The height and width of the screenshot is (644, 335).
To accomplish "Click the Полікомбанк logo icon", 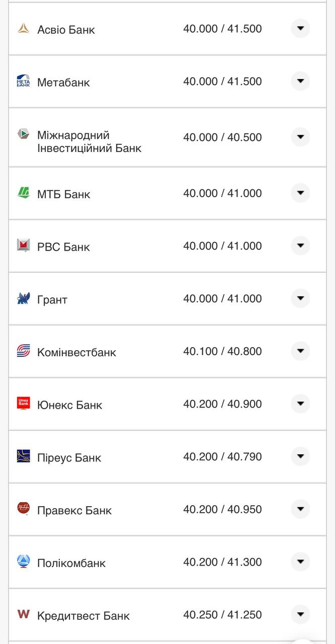I will [x=24, y=561].
